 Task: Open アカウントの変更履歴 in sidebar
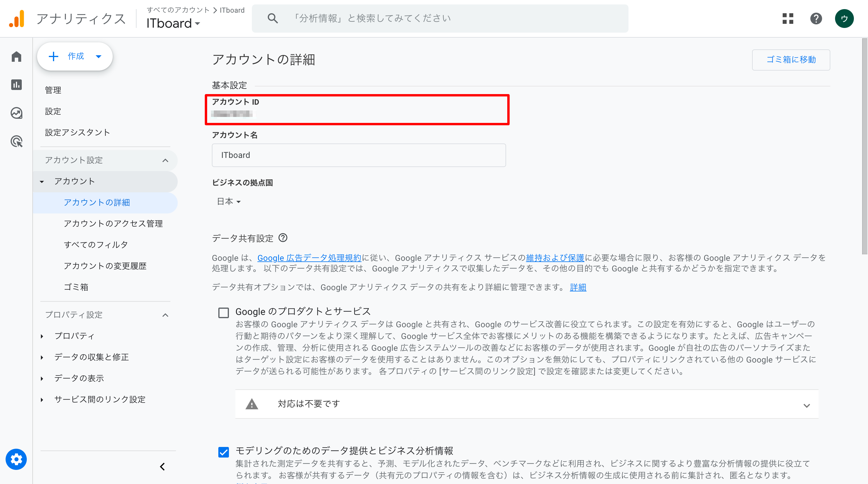[105, 266]
